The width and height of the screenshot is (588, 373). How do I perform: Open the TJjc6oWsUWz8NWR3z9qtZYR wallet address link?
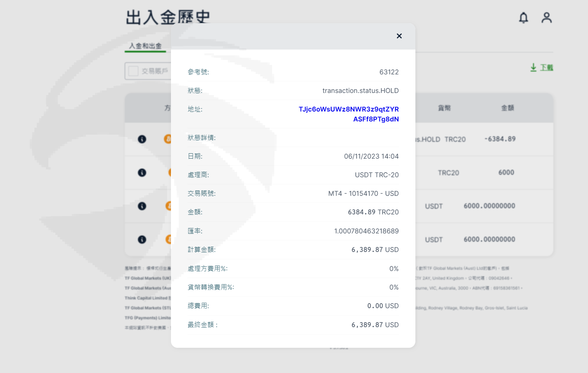[349, 114]
